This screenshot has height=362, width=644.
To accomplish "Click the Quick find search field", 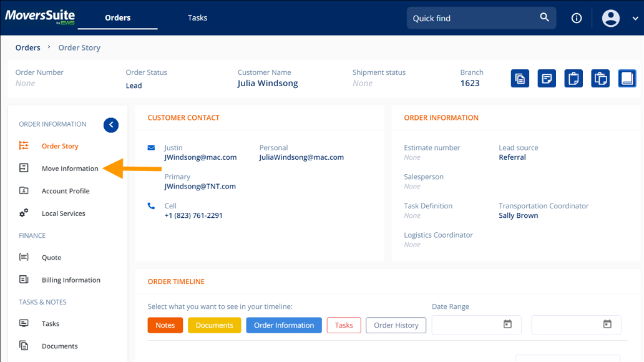I will tap(471, 18).
